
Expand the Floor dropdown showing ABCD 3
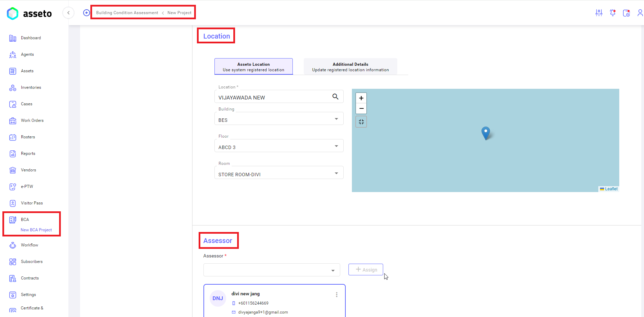(279, 146)
